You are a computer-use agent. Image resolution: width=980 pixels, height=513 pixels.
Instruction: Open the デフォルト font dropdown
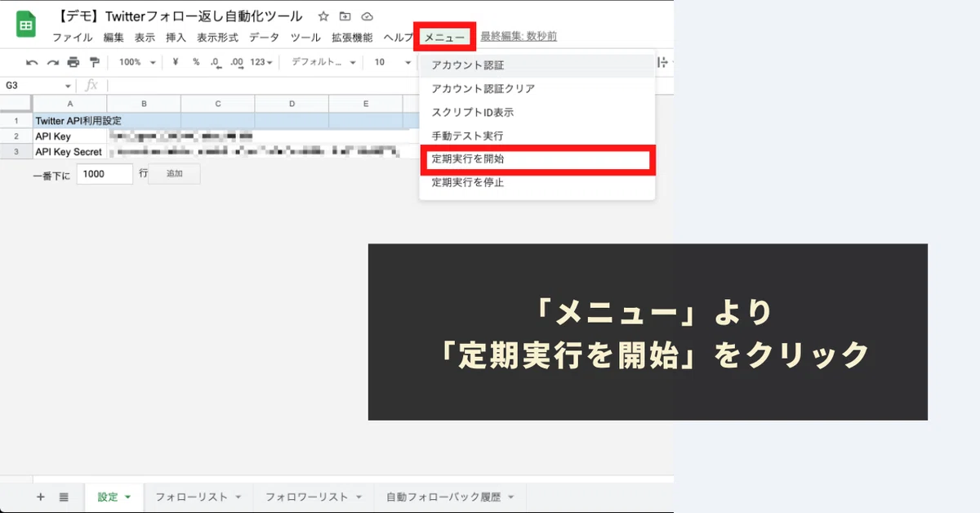click(323, 62)
